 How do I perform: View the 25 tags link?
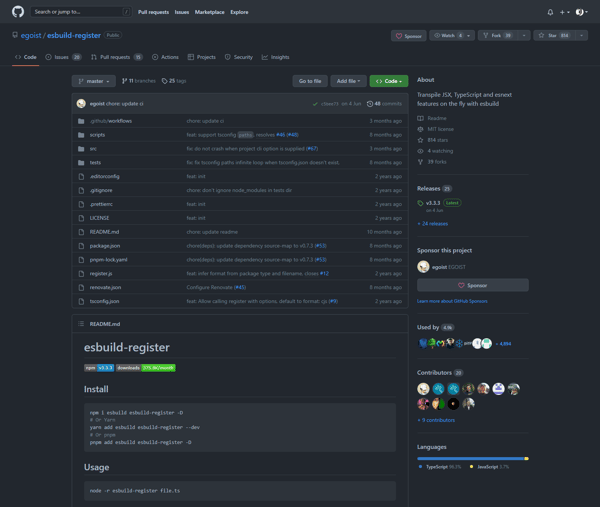point(174,81)
